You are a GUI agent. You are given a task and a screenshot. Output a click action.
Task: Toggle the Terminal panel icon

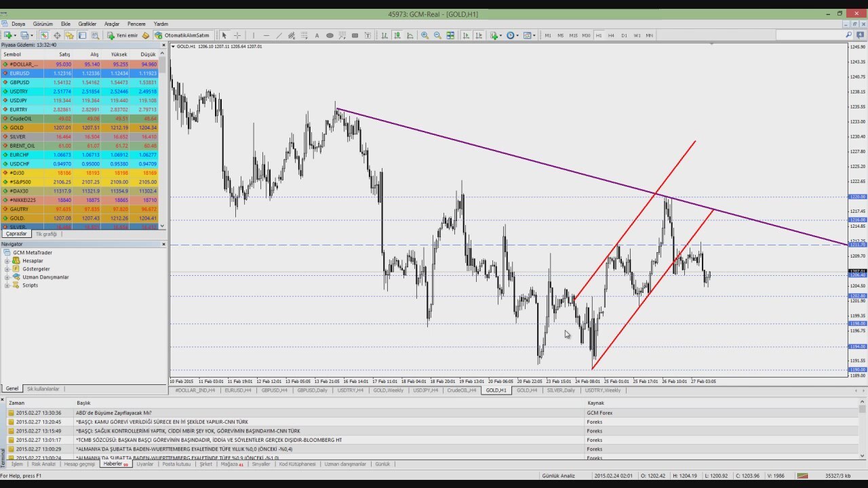click(82, 35)
